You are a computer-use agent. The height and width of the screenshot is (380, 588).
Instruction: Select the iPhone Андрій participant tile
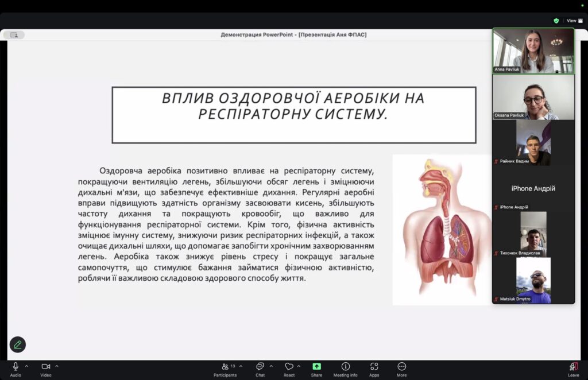533,188
